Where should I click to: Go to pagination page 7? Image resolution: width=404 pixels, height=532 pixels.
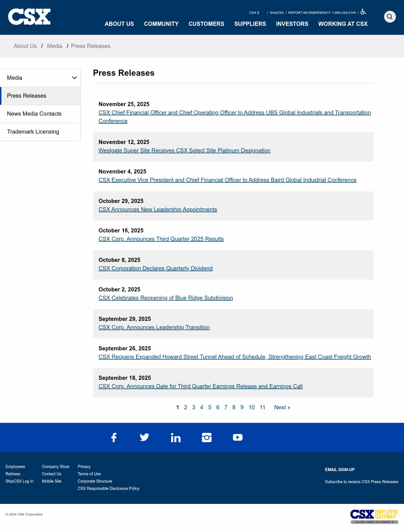tap(226, 407)
